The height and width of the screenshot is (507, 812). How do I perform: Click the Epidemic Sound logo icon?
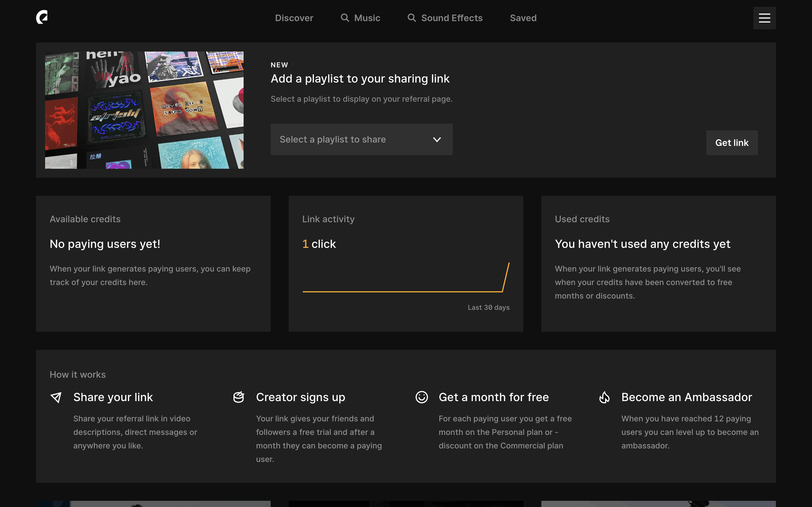[x=42, y=17]
